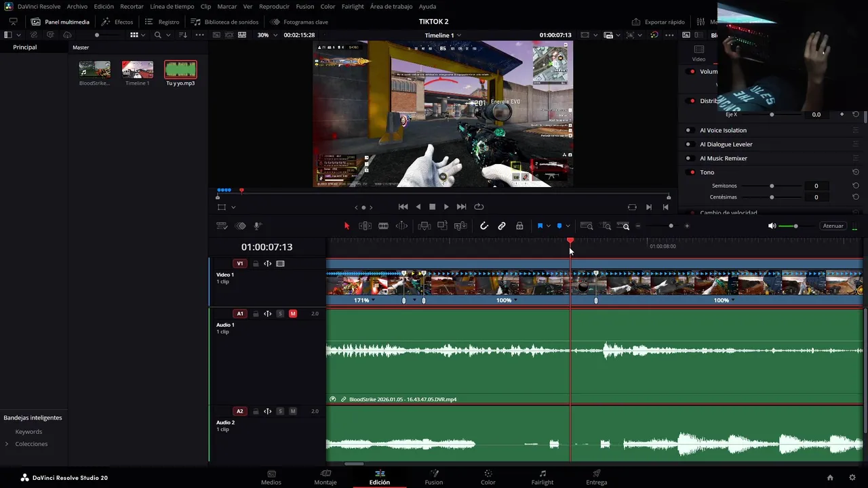Select the arrow Selection Mode tool

click(x=347, y=226)
